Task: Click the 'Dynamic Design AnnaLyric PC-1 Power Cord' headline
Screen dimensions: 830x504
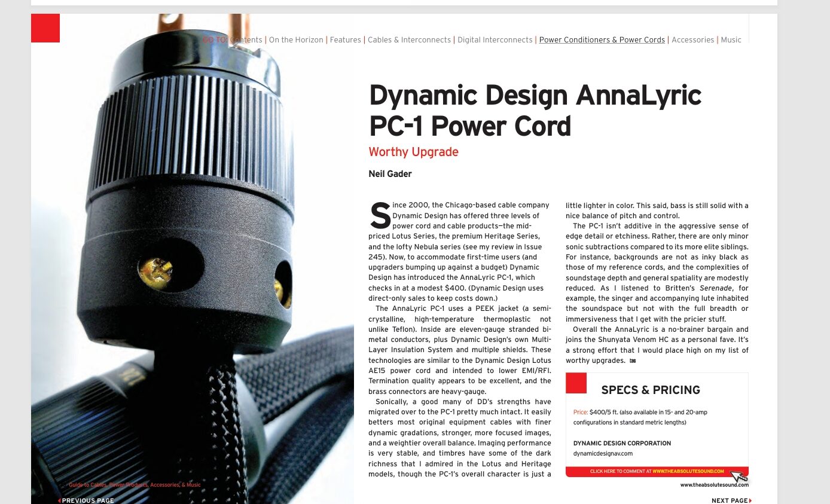Action: coord(535,111)
